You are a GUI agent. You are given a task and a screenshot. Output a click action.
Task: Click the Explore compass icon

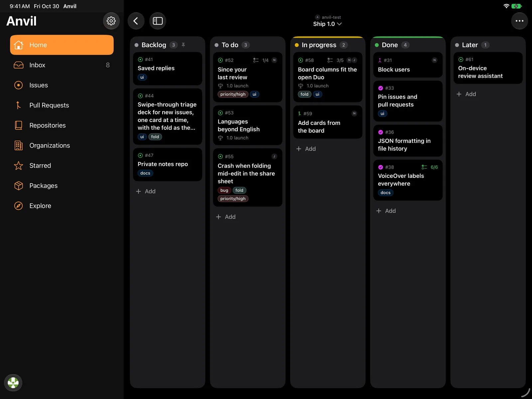point(19,206)
